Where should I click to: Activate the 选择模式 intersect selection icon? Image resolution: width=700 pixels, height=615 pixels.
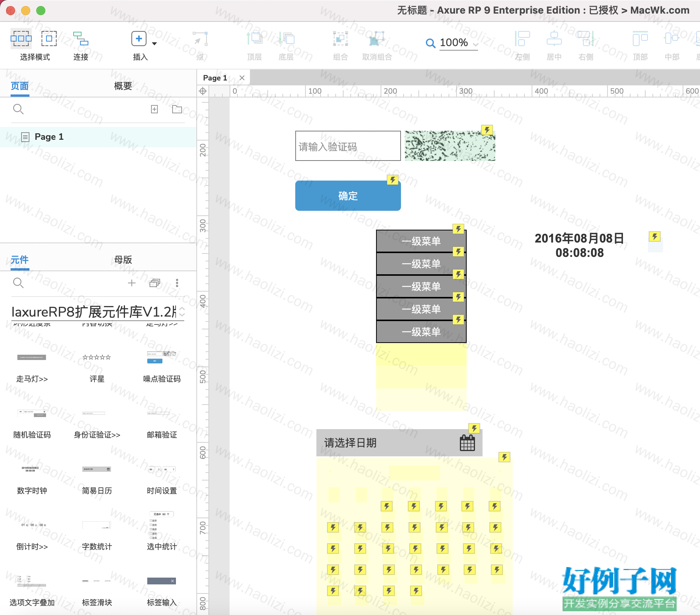(x=21, y=39)
